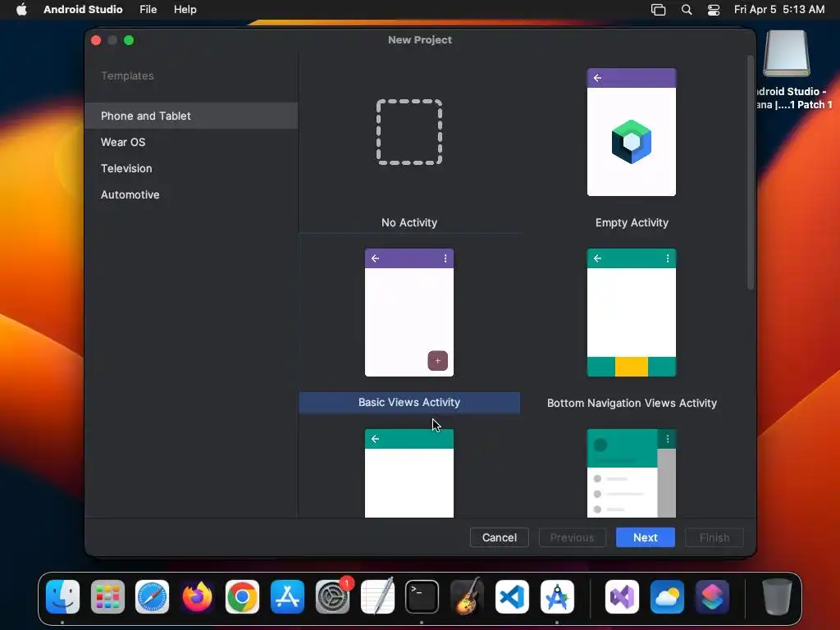840x630 pixels.
Task: Switch to Android Studio in the Dock
Action: pyautogui.click(x=557, y=597)
